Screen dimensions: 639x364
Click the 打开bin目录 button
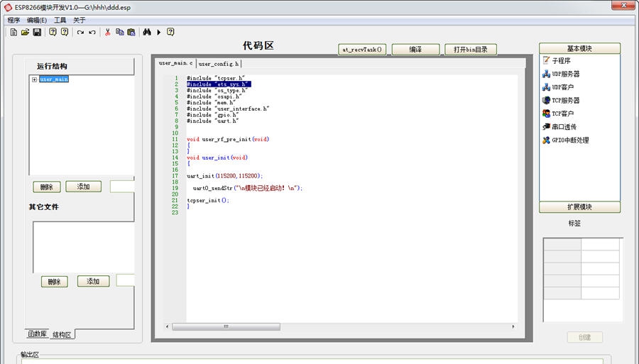(x=471, y=50)
